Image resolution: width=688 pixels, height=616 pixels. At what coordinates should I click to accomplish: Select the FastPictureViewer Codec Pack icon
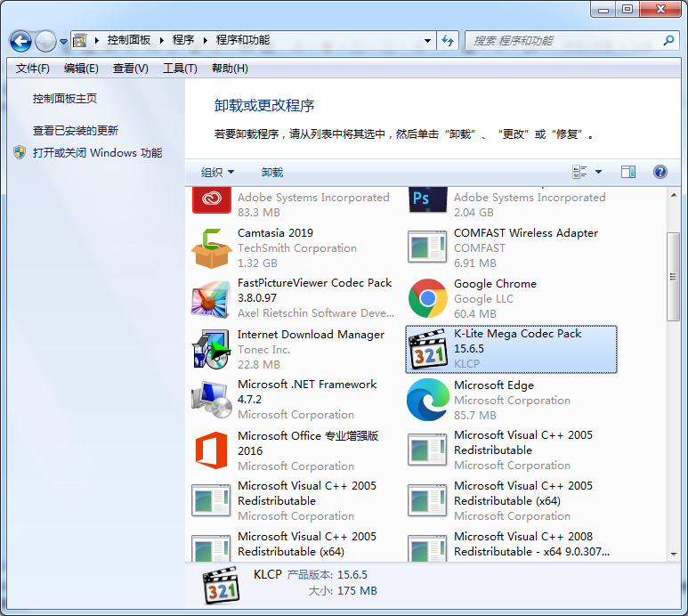[x=211, y=298]
